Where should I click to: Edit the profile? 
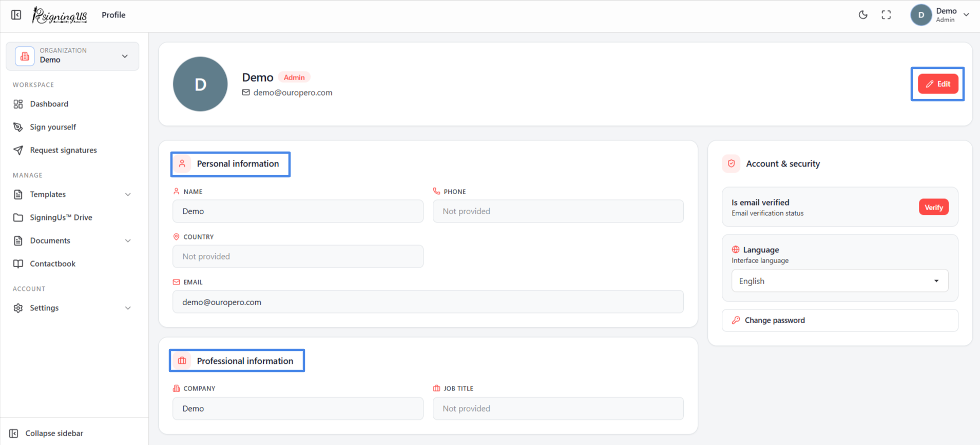[x=938, y=84]
